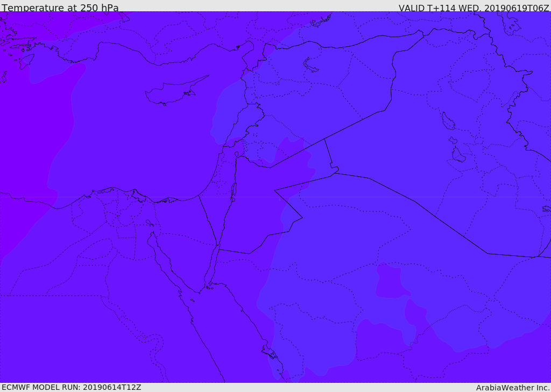Click the 'ECMWF MODEL RUN: 20190614T12Z' text
This screenshot has width=551, height=392.
click(x=72, y=387)
